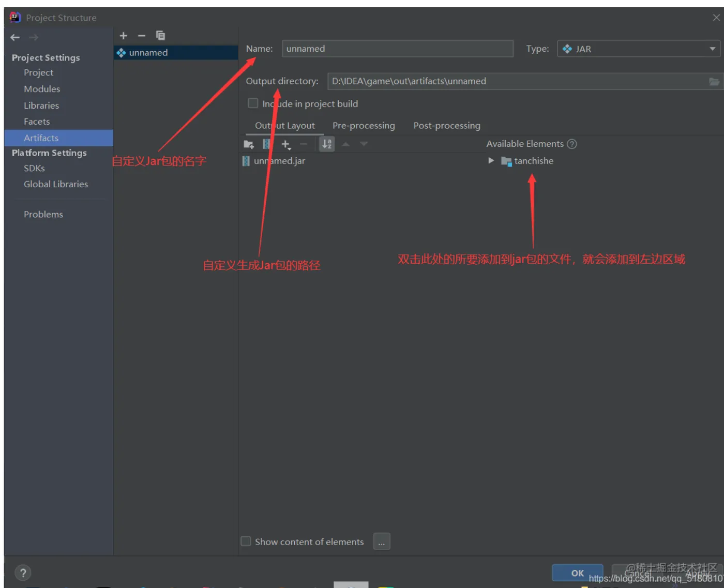Click the Output directory path field
Viewport: 724px width, 588px height.
click(x=517, y=81)
